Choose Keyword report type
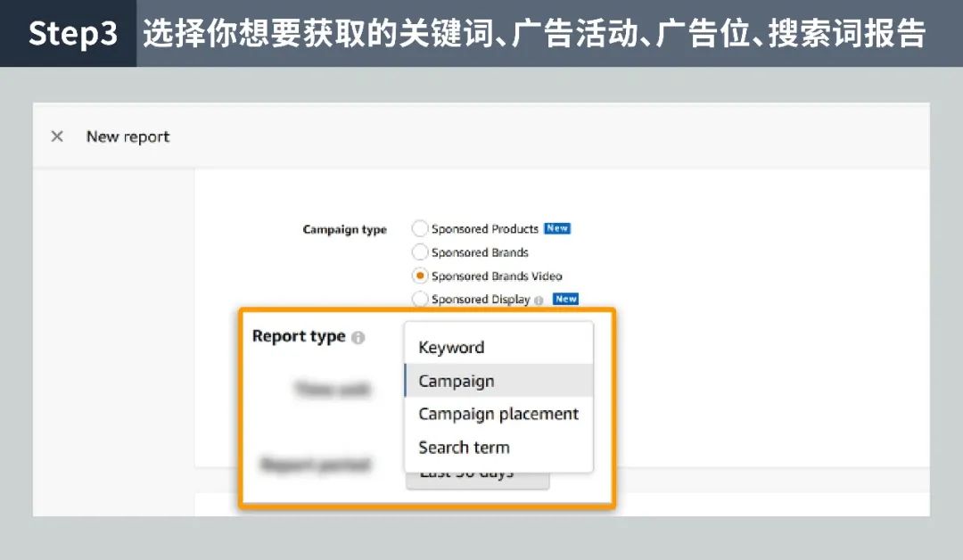The height and width of the screenshot is (560, 963). click(498, 347)
